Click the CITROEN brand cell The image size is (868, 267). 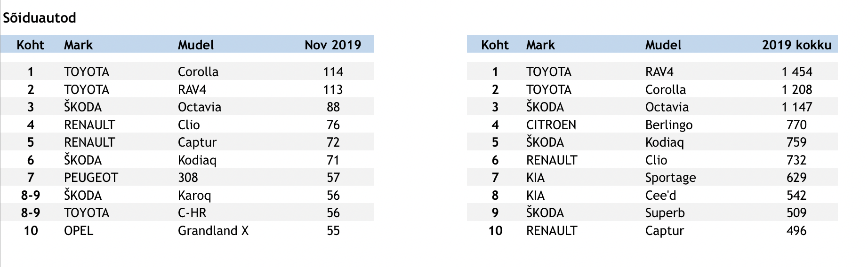point(551,125)
